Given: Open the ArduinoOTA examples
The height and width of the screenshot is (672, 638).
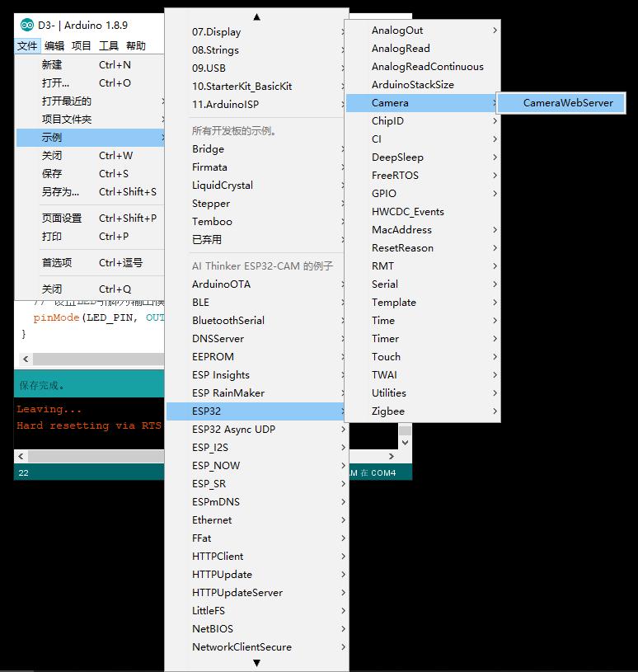Looking at the screenshot, I should tap(256, 284).
